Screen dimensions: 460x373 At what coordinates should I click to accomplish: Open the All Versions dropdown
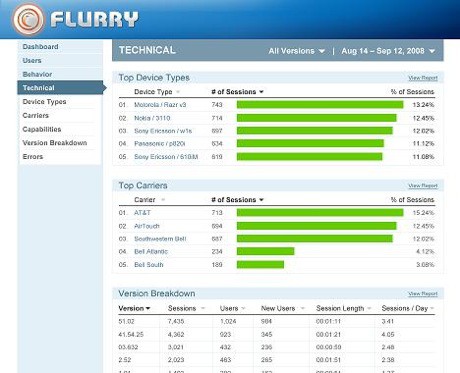pos(297,51)
